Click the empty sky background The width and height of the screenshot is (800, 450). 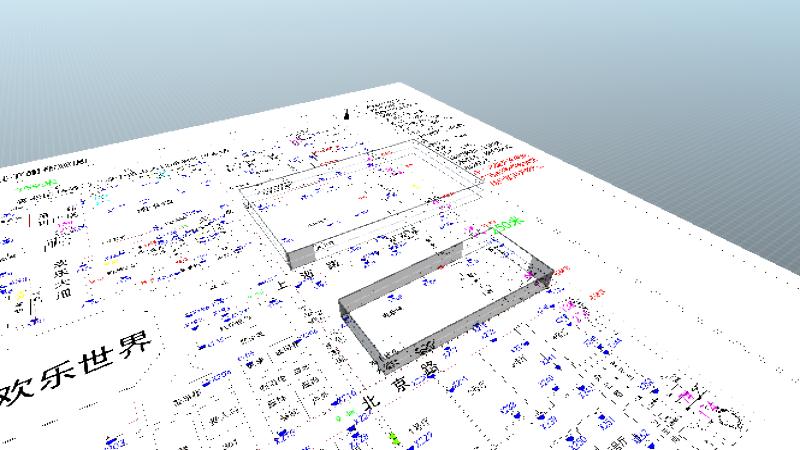click(x=400, y=40)
